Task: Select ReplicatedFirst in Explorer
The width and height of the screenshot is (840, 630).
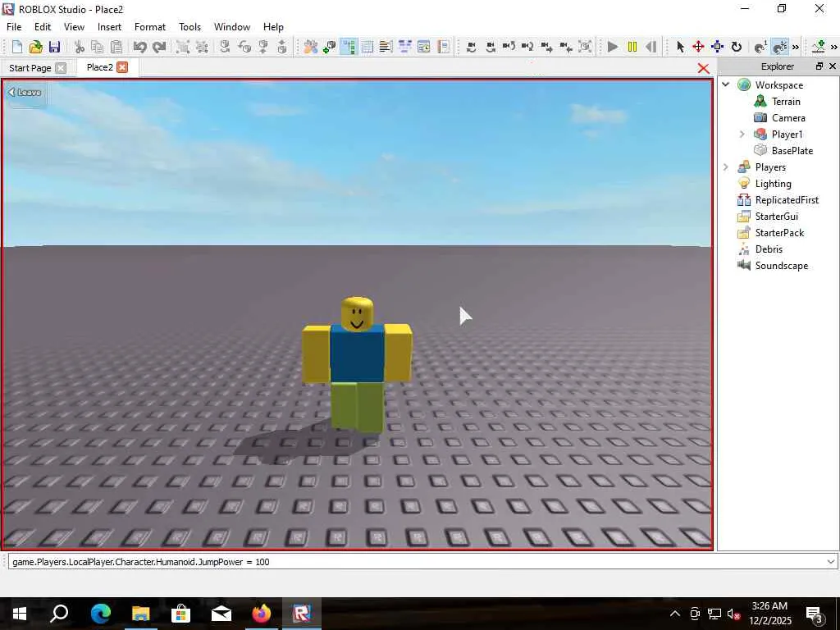Action: coord(787,200)
